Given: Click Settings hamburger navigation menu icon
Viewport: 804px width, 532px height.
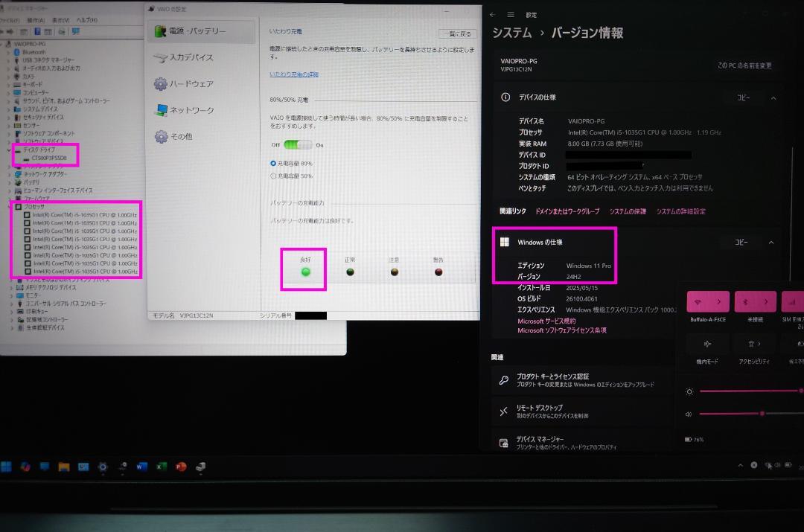Looking at the screenshot, I should click(x=511, y=15).
